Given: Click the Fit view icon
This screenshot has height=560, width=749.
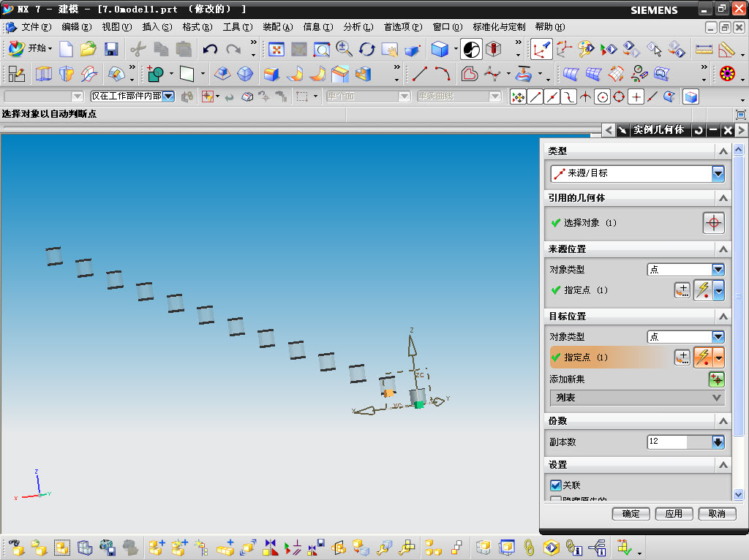Looking at the screenshot, I should click(276, 49).
